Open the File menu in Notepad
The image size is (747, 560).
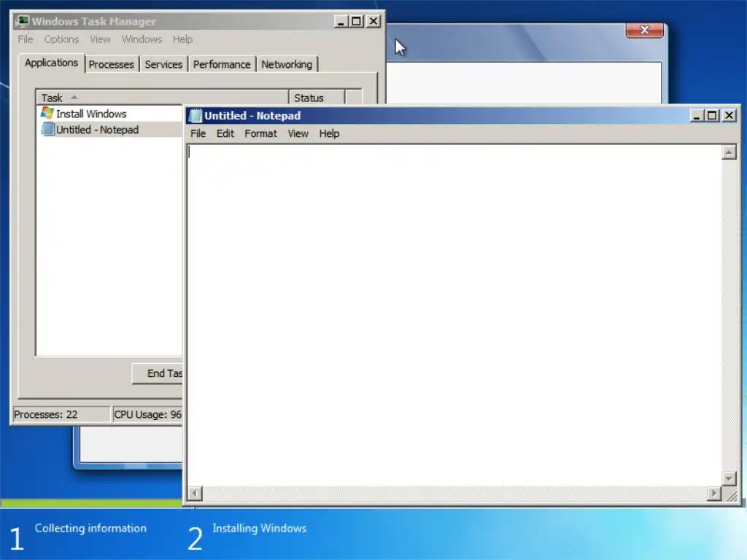tap(198, 134)
